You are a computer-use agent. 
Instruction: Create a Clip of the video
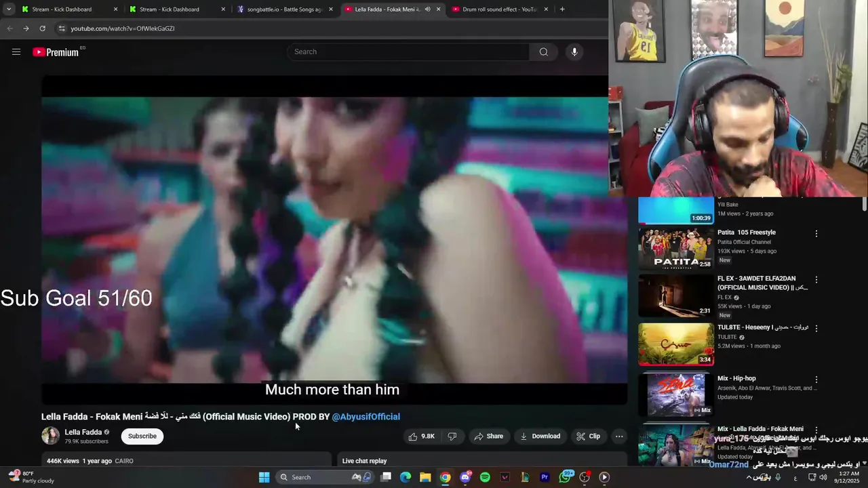(589, 436)
